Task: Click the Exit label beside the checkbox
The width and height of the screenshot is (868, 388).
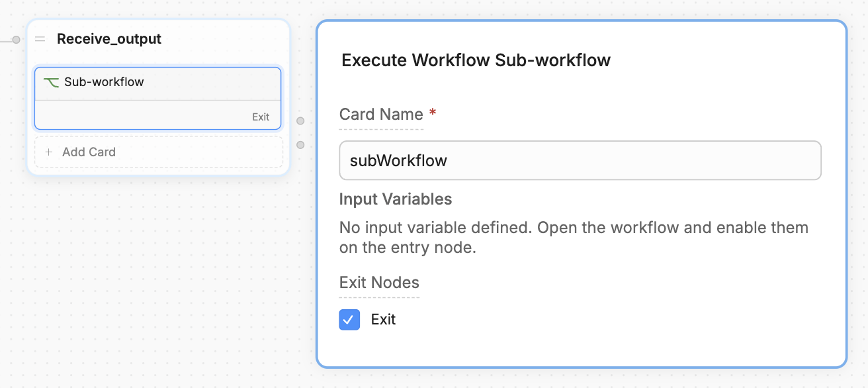Action: [383, 319]
